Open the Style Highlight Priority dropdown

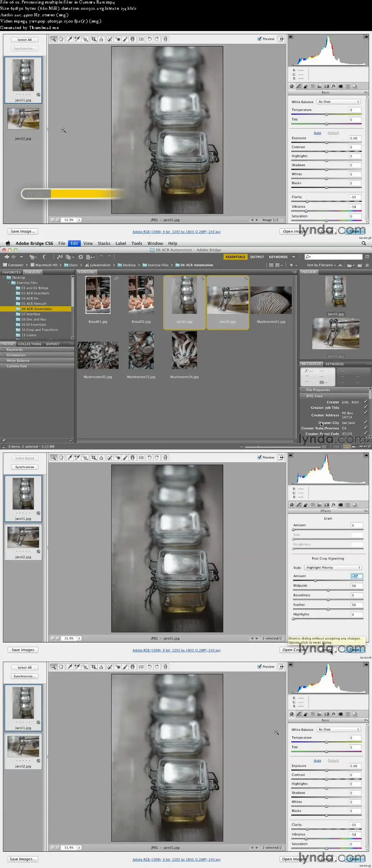click(333, 568)
